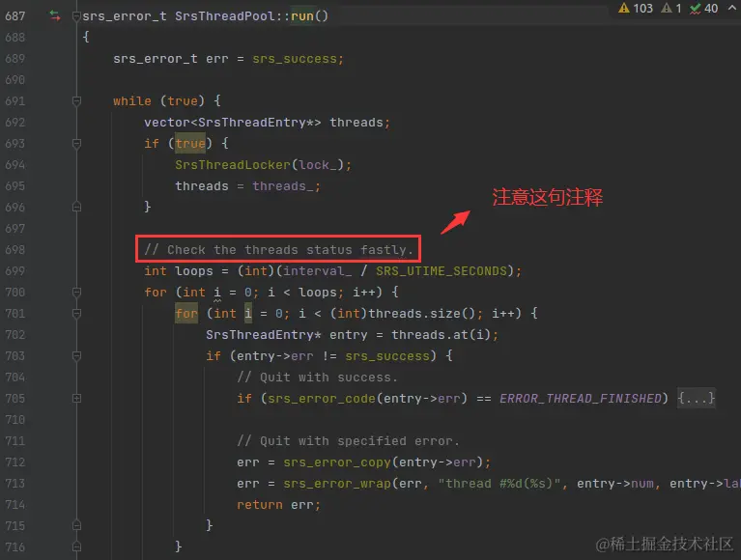741x560 pixels.
Task: Click the run method name on line 687
Action: [x=302, y=16]
